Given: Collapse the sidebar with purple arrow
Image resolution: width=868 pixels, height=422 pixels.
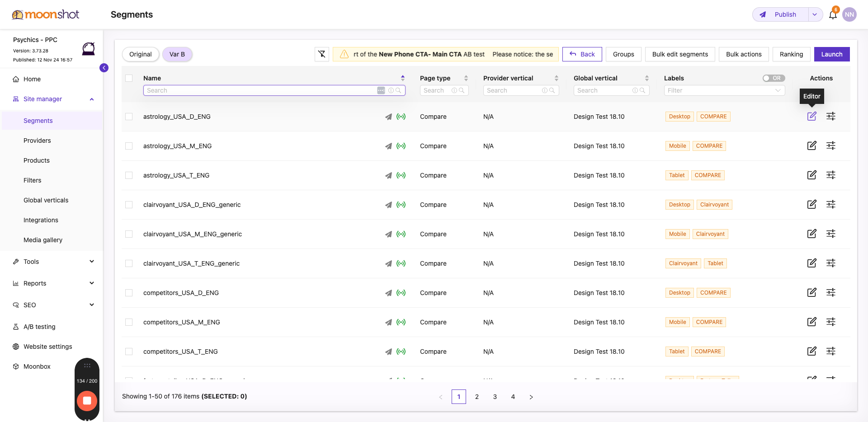Looking at the screenshot, I should (x=104, y=68).
